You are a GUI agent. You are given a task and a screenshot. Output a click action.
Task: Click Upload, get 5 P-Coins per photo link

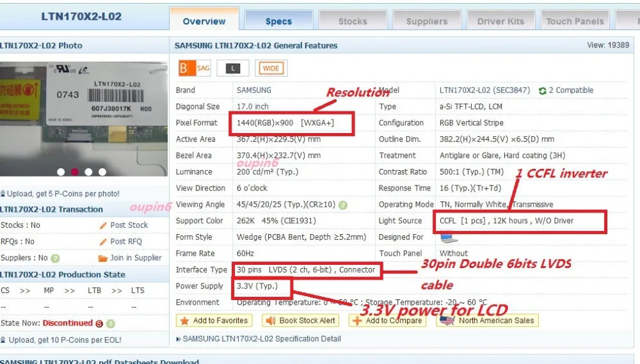click(63, 194)
